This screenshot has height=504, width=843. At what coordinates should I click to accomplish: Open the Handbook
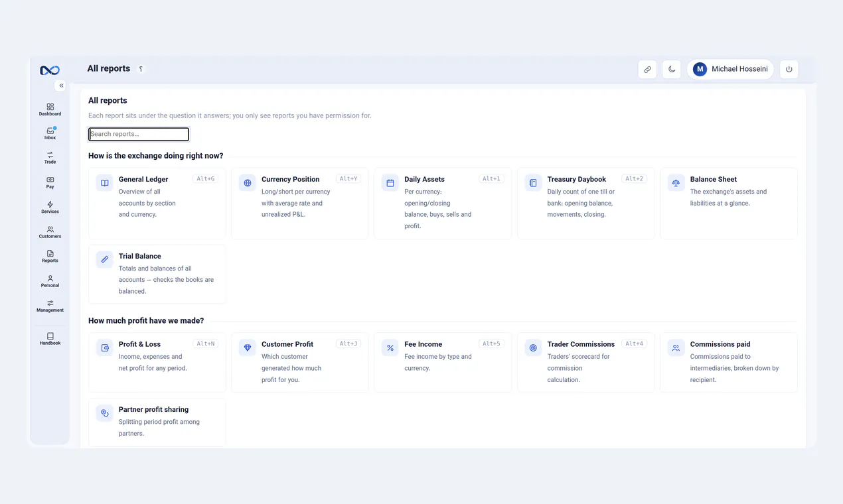coord(50,339)
